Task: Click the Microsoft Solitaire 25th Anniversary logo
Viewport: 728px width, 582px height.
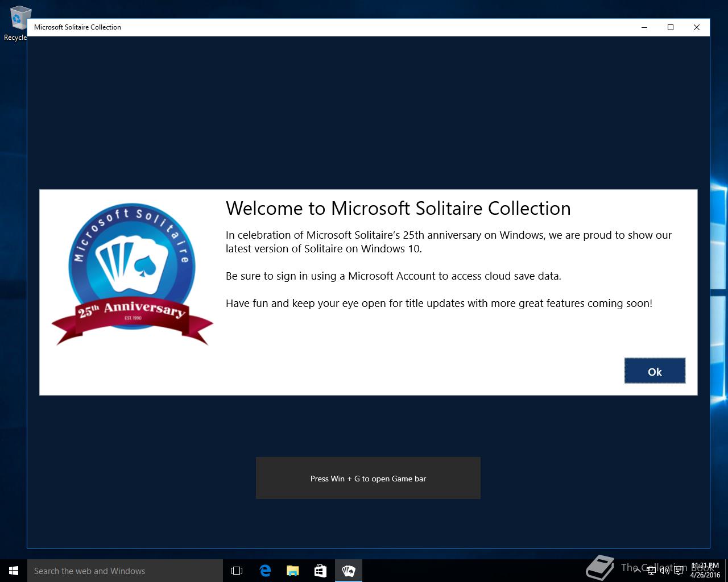Action: pyautogui.click(x=132, y=275)
